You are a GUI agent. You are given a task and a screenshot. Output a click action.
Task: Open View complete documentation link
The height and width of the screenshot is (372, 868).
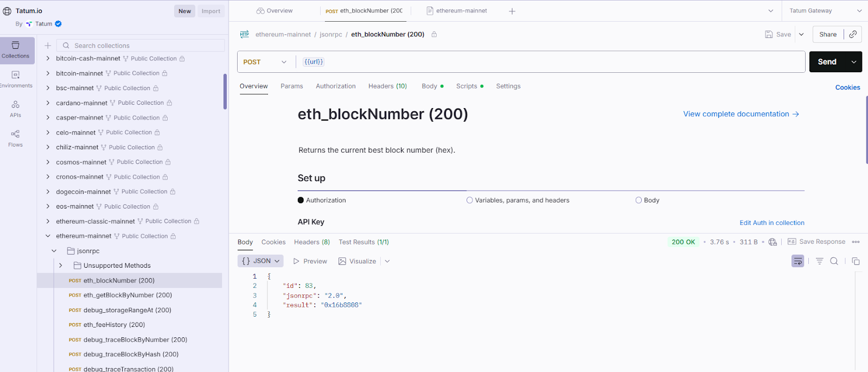tap(741, 114)
